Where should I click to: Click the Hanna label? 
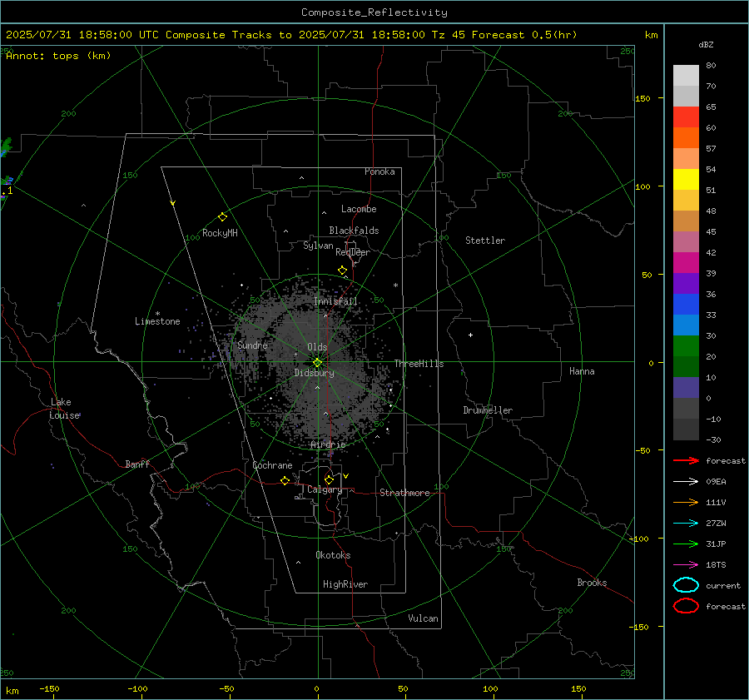(x=582, y=371)
